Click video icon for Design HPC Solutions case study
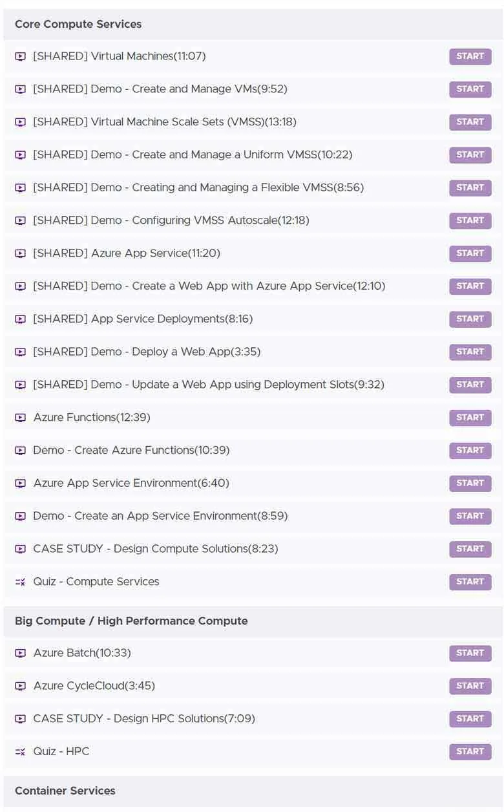 tap(20, 720)
